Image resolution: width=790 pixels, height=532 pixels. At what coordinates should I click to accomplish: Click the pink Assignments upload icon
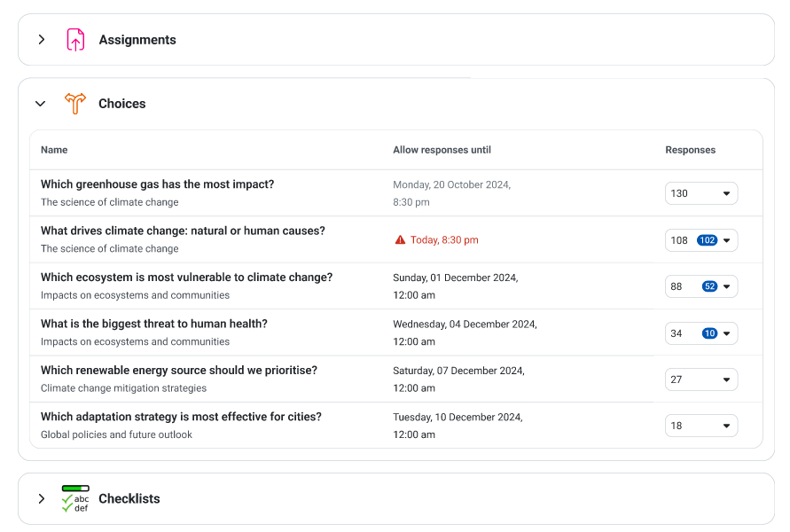coord(75,40)
